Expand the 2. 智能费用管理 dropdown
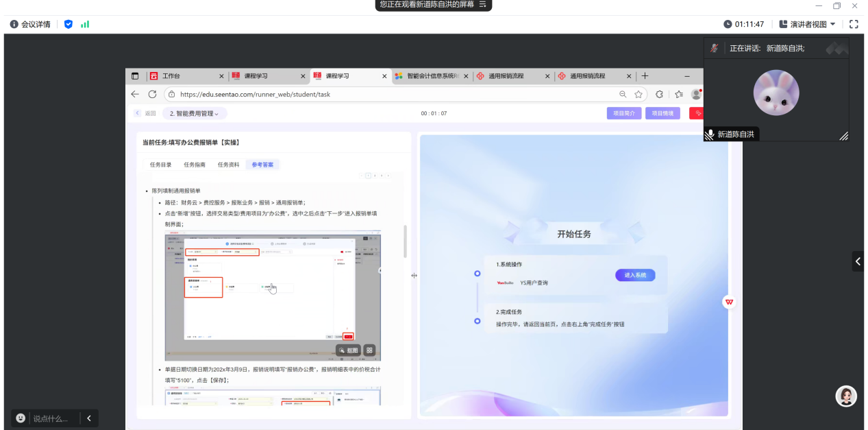Image resolution: width=868 pixels, height=430 pixels. tap(195, 113)
